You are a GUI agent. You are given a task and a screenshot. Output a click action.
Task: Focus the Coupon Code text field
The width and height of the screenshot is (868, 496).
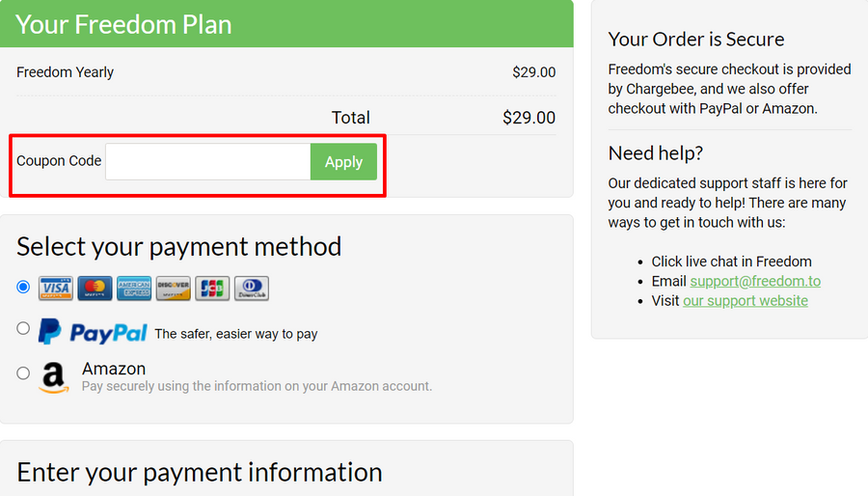[207, 162]
